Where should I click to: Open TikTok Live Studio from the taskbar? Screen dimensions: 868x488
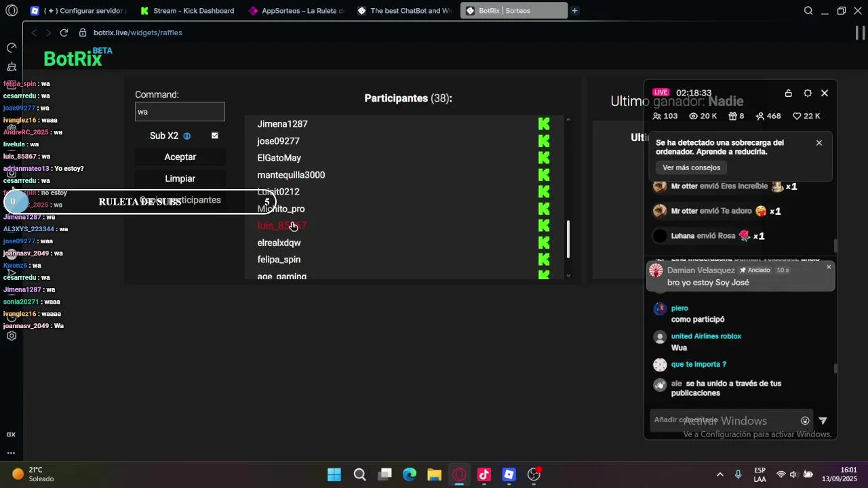coord(484,474)
